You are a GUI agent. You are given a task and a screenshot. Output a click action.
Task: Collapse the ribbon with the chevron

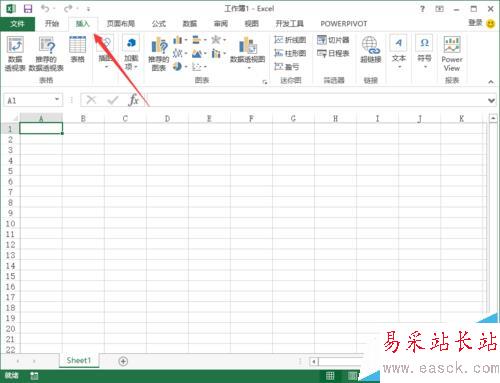[491, 82]
